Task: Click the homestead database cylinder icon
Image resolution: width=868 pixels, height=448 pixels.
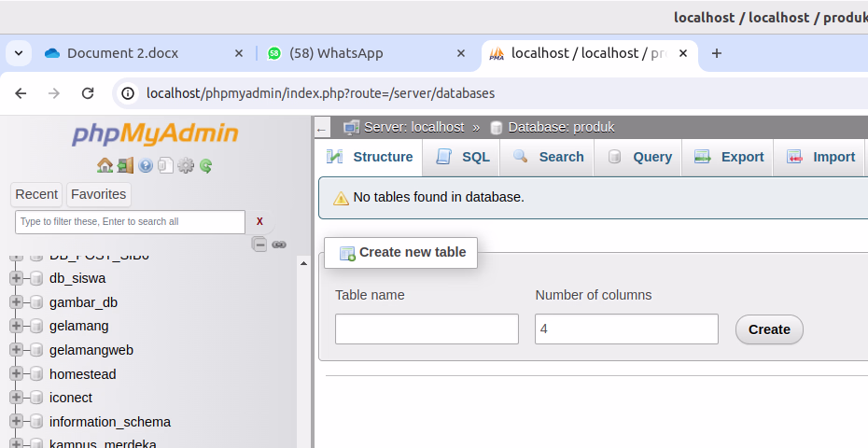Action: pyautogui.click(x=36, y=373)
